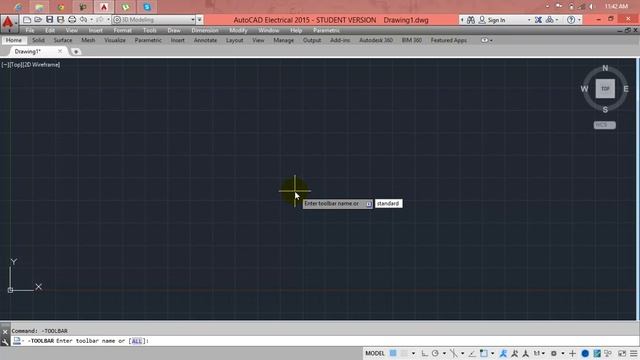Screen dimensions: 640x360
Task: Switch to the Annotate ribbon tab
Action: click(x=205, y=40)
